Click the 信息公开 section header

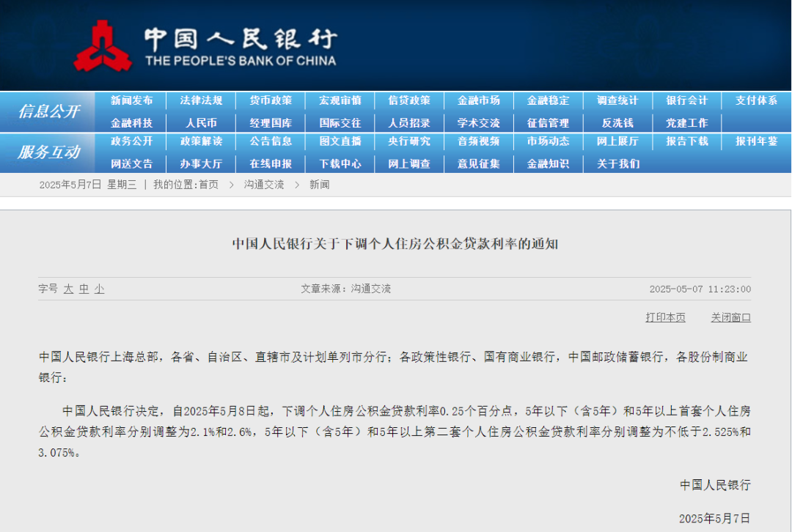(x=48, y=111)
